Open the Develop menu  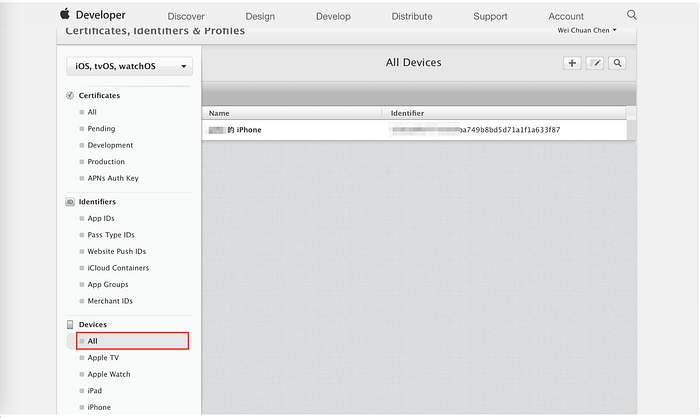[x=333, y=17]
